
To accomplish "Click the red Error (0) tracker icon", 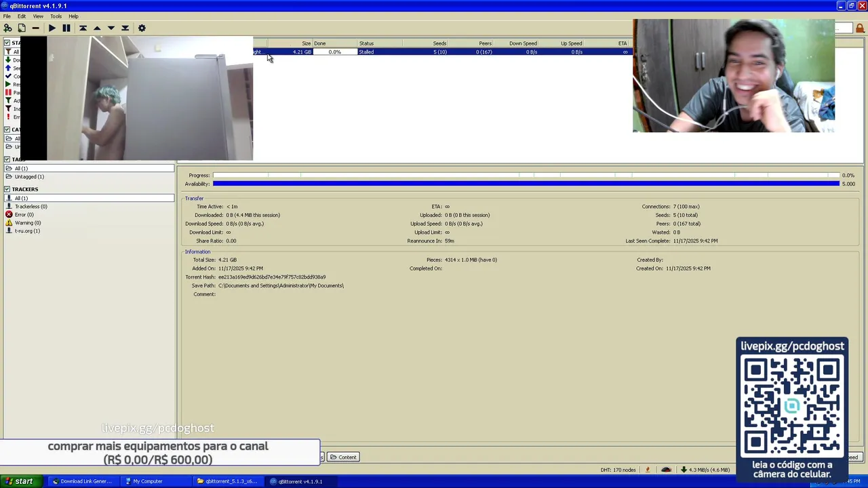I will [x=9, y=214].
